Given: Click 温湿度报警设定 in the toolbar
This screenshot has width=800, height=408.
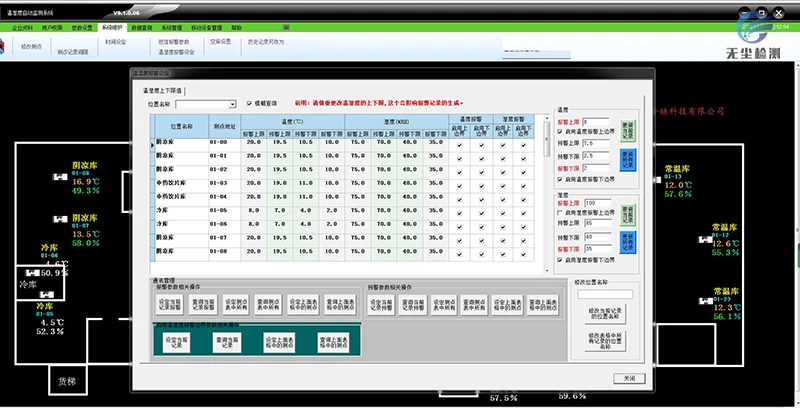Looking at the screenshot, I should 175,51.
